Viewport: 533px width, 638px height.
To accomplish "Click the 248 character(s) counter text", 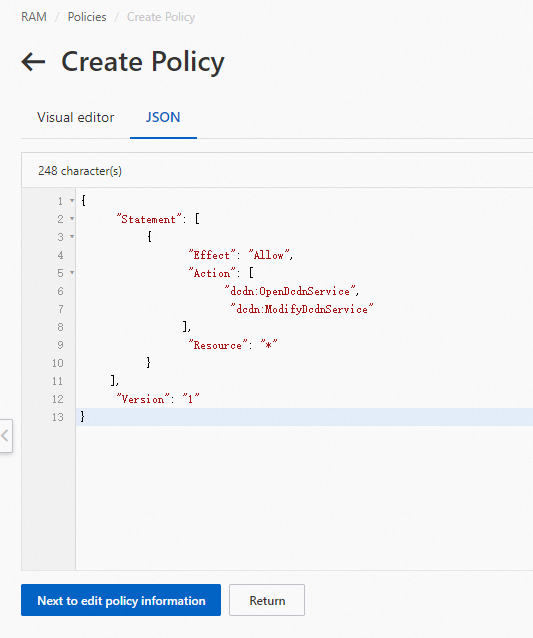I will (x=80, y=171).
